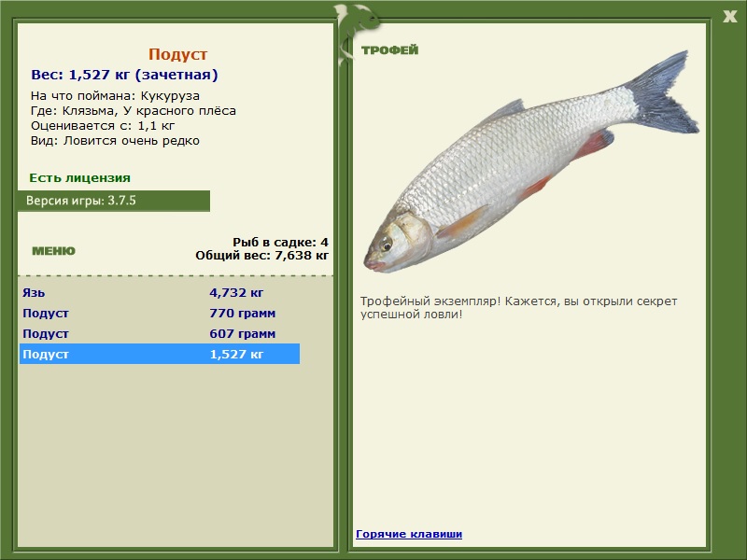This screenshot has height=560, width=747.
Task: Click the Подуст fish name title
Action: point(177,54)
